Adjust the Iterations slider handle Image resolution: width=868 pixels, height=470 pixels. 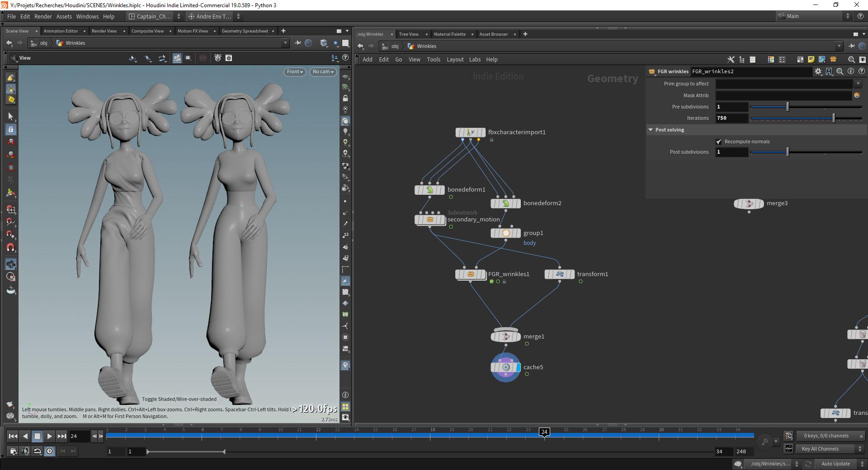pyautogui.click(x=834, y=118)
